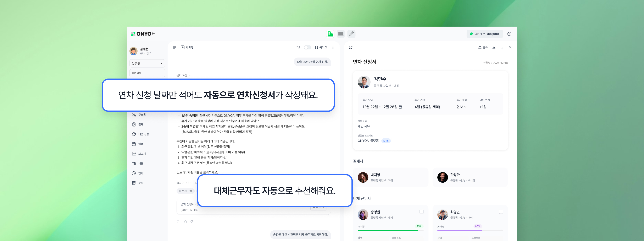Viewport: 644px width, 241px height.
Task: Open the 연차 leave type dropdown
Action: pyautogui.click(x=461, y=107)
